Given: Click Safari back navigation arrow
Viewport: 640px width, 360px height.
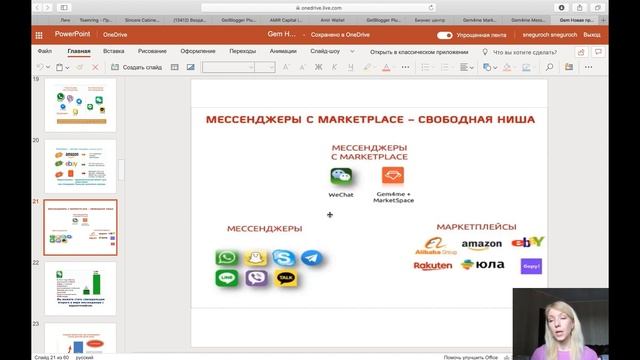Looking at the screenshot, I should 38,8.
